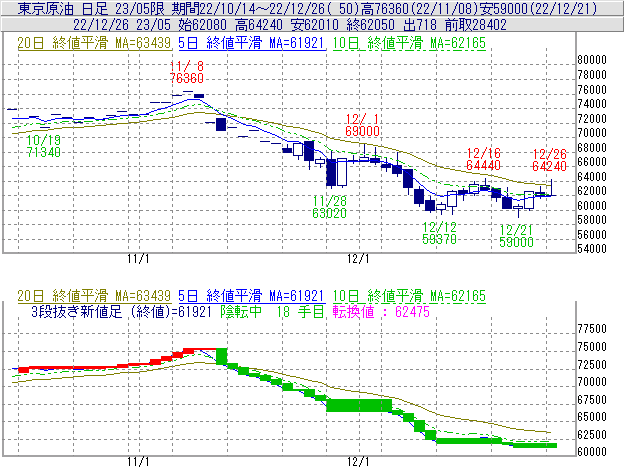Click the 安59000(22/12/21) header value
The width and height of the screenshot is (624, 475).
click(538, 8)
